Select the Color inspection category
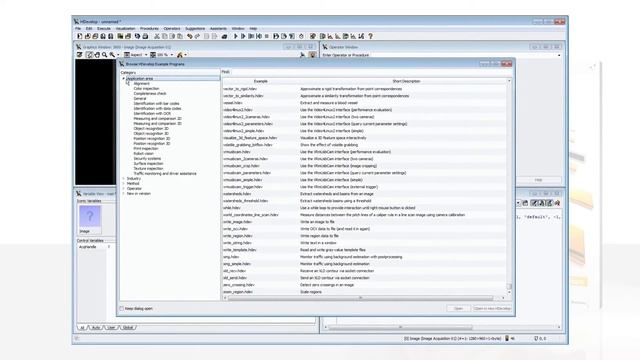The width and height of the screenshot is (640, 360). pyautogui.click(x=147, y=89)
